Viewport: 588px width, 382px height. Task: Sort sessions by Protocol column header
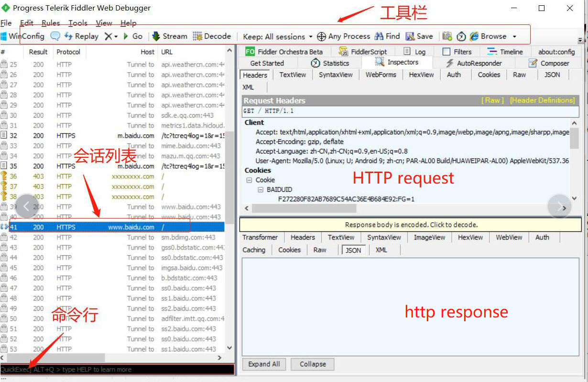click(68, 52)
